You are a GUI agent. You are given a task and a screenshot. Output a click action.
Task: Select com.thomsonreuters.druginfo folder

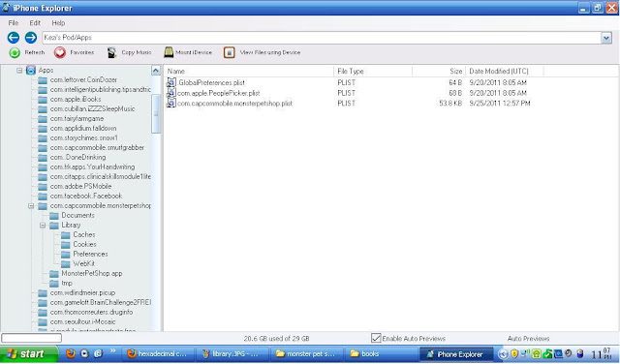91,313
